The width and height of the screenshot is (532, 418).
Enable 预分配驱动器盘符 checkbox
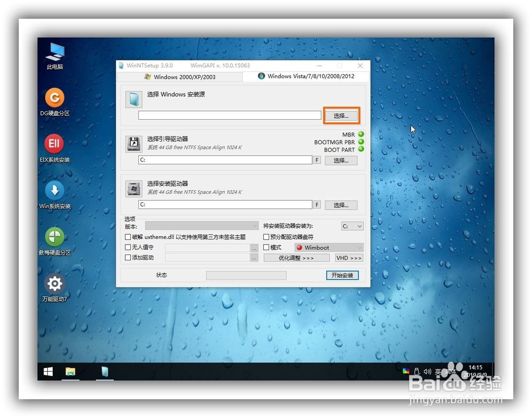pos(267,237)
